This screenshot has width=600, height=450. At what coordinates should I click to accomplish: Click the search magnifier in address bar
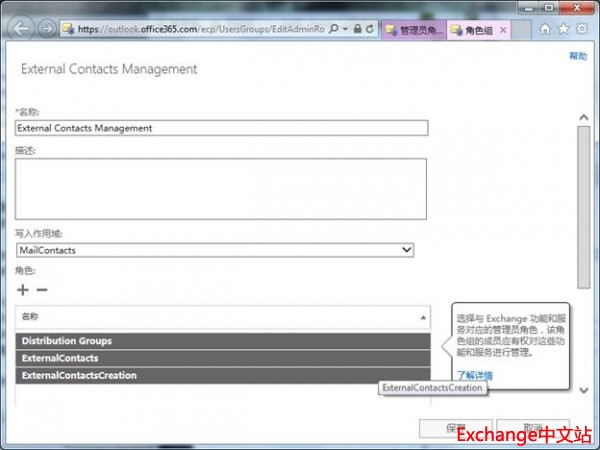point(333,30)
